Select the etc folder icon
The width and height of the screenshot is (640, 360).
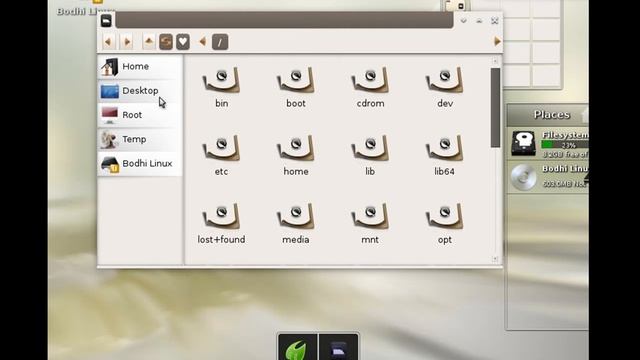[221, 149]
